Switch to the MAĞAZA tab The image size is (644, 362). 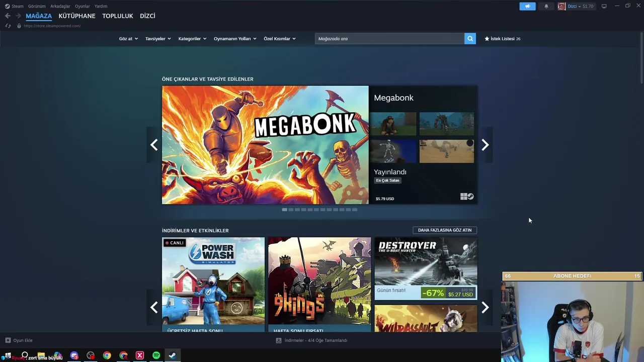(39, 16)
